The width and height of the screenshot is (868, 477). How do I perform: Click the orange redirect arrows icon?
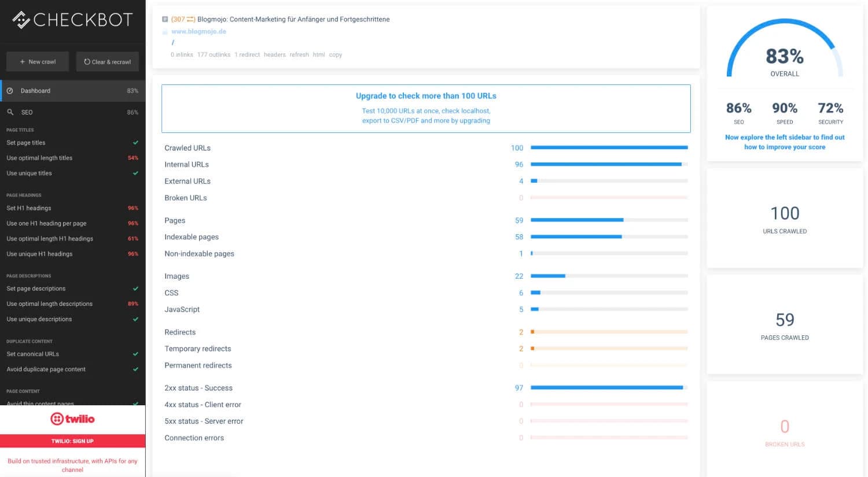point(191,19)
